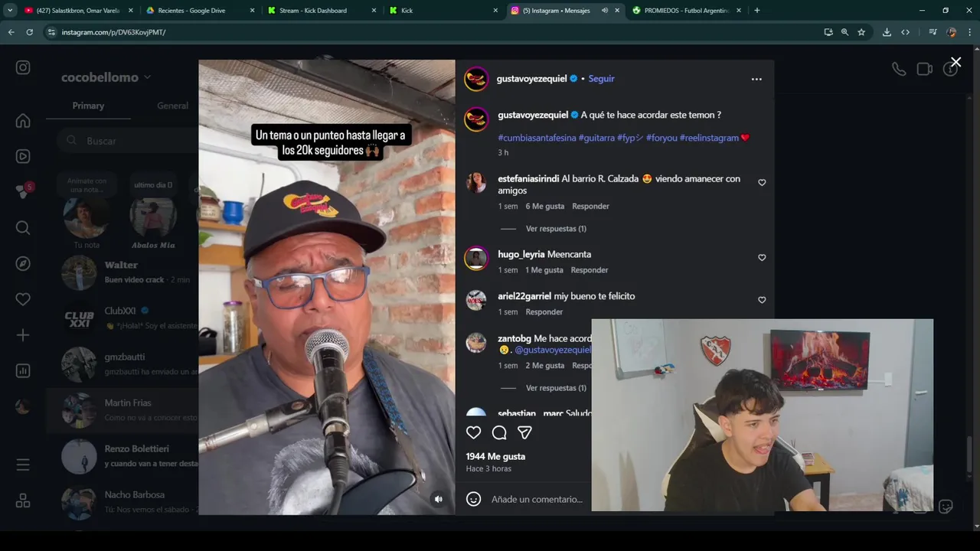Like estefaniasirindi's comment with the small heart

(762, 183)
